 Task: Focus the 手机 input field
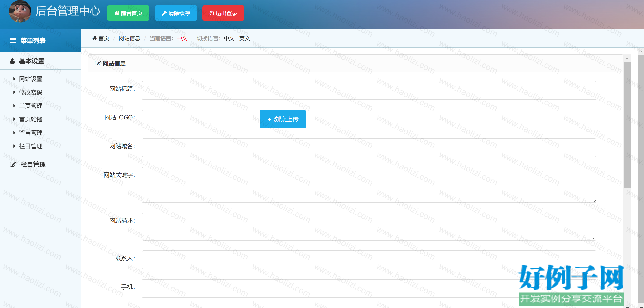369,288
